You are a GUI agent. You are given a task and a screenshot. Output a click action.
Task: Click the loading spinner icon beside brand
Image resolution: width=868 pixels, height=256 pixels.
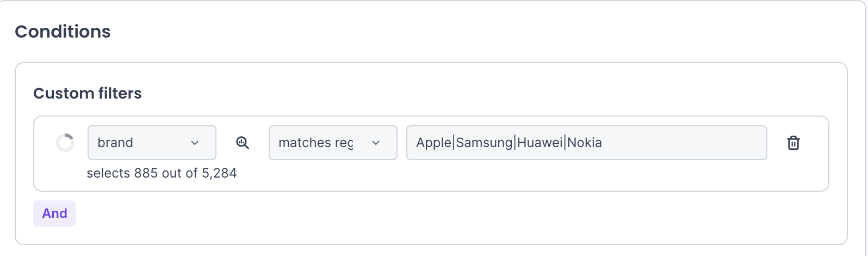pos(65,143)
